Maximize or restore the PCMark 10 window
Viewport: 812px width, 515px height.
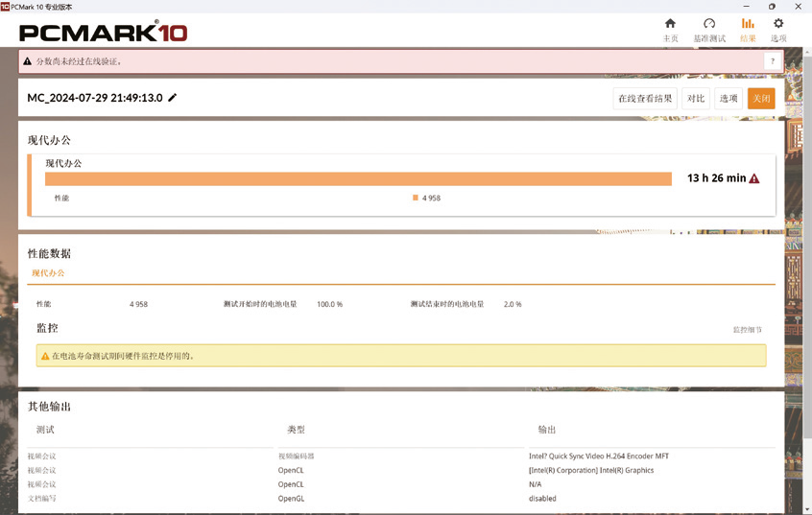coord(772,6)
